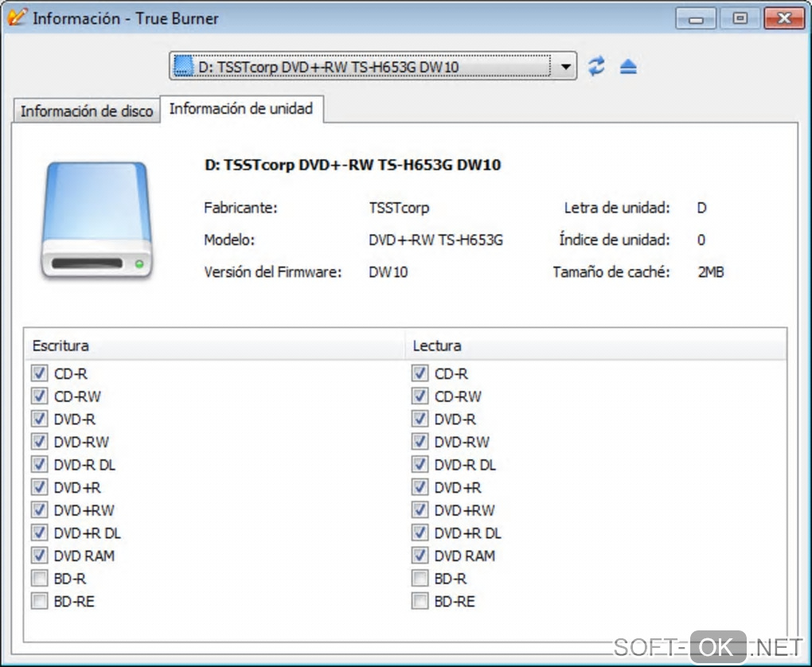Click the Escritura column header
Screen dimensions: 812x667
(214, 345)
